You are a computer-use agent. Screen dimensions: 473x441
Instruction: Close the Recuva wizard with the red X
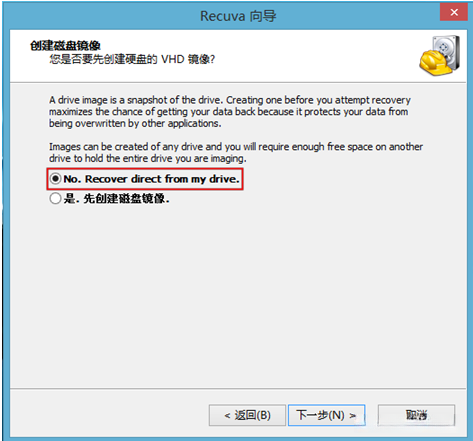click(454, 12)
